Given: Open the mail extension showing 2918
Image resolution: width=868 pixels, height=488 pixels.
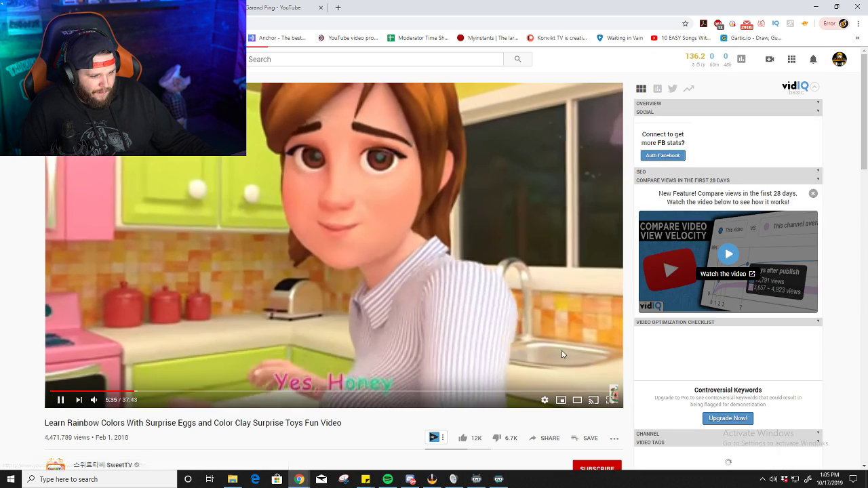Looking at the screenshot, I should click(747, 24).
